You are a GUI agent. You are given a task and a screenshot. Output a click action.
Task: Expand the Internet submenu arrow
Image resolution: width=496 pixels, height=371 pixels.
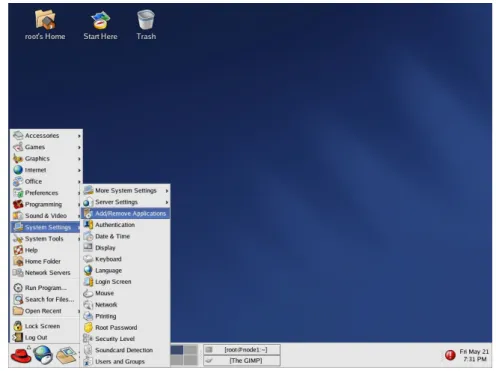[79, 170]
